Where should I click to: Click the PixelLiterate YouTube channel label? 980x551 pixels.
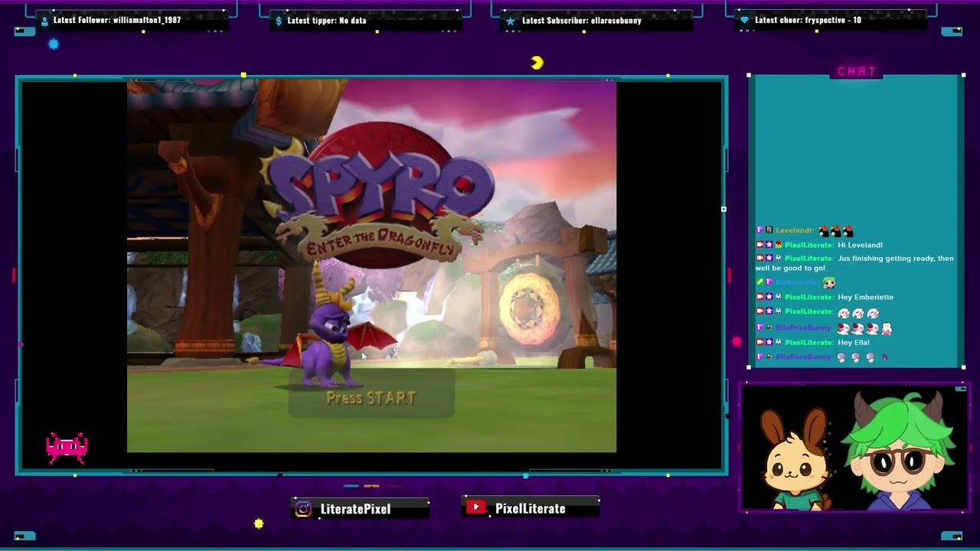530,508
